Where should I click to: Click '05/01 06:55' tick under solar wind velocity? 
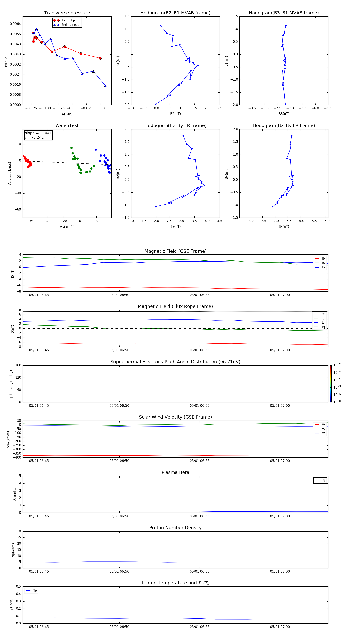coord(200,461)
